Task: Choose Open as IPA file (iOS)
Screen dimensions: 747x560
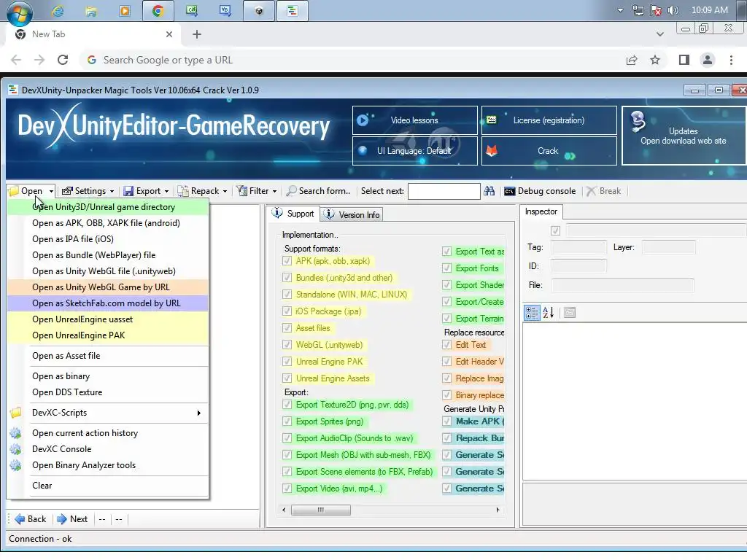Action: point(108,239)
